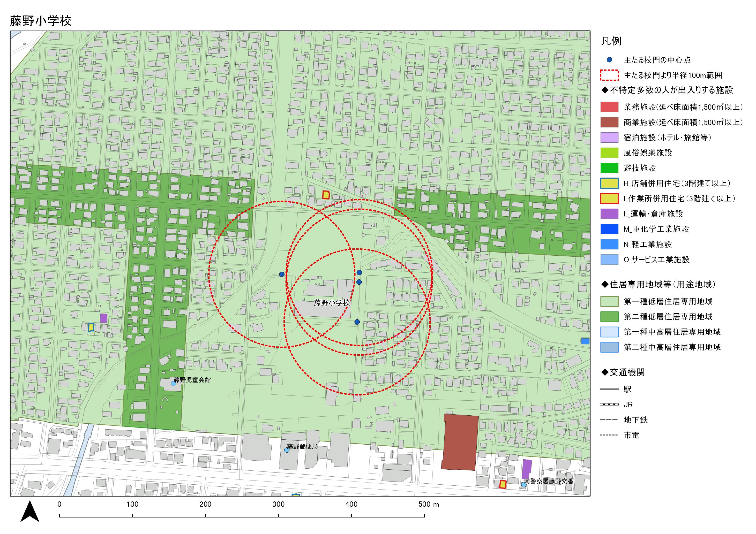This screenshot has width=756, height=534.
Task: Click the 0 scale bar label
Action: click(59, 504)
